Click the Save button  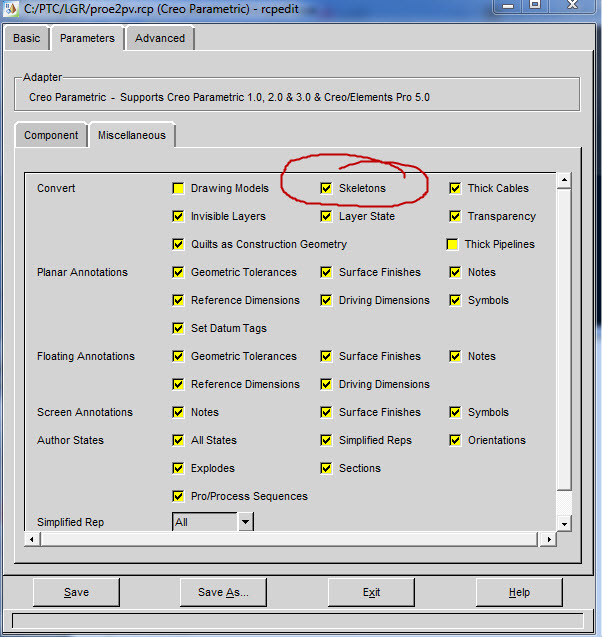(x=76, y=592)
